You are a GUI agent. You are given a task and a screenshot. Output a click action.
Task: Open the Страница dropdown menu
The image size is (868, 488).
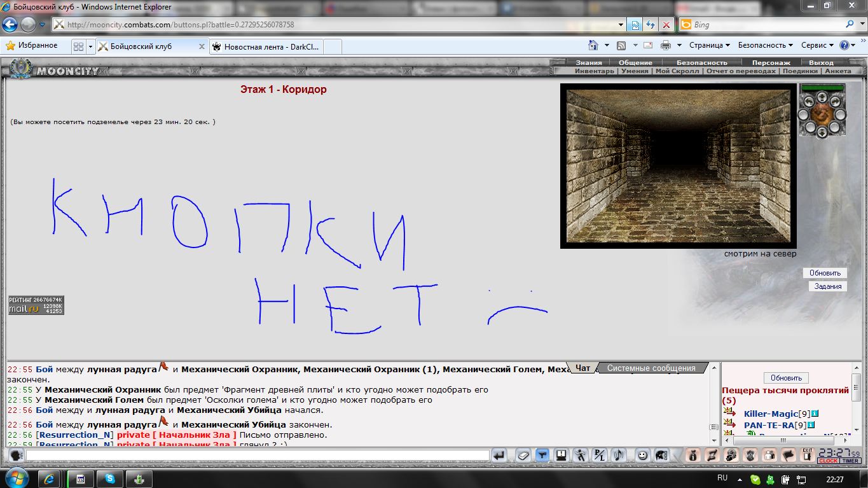[710, 45]
